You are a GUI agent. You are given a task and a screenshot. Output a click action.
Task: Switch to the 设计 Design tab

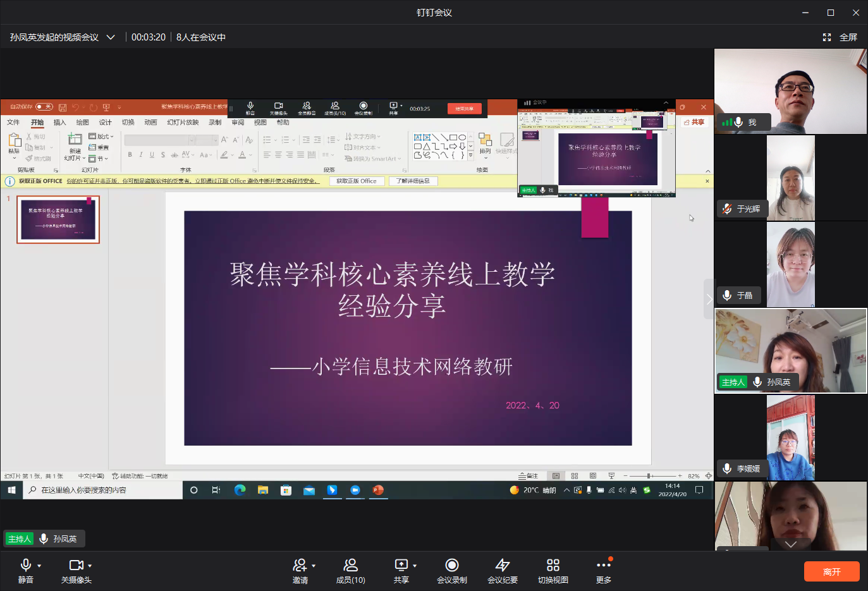(106, 123)
